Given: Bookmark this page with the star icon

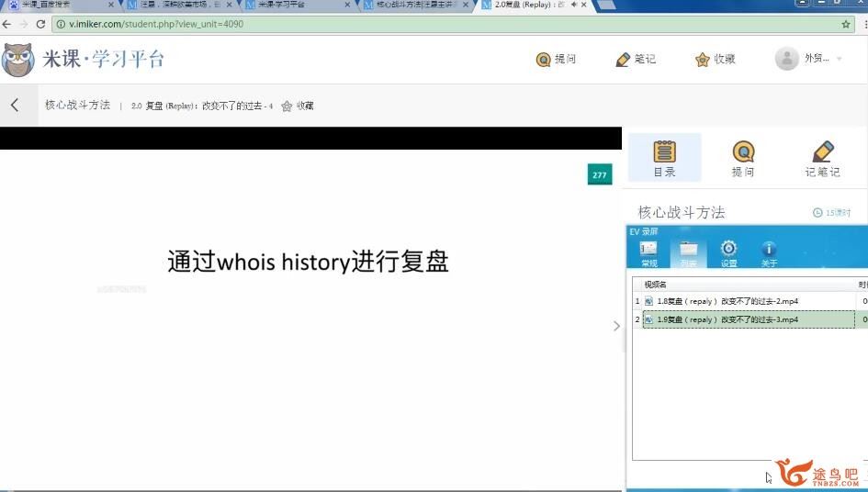Looking at the screenshot, I should point(846,25).
